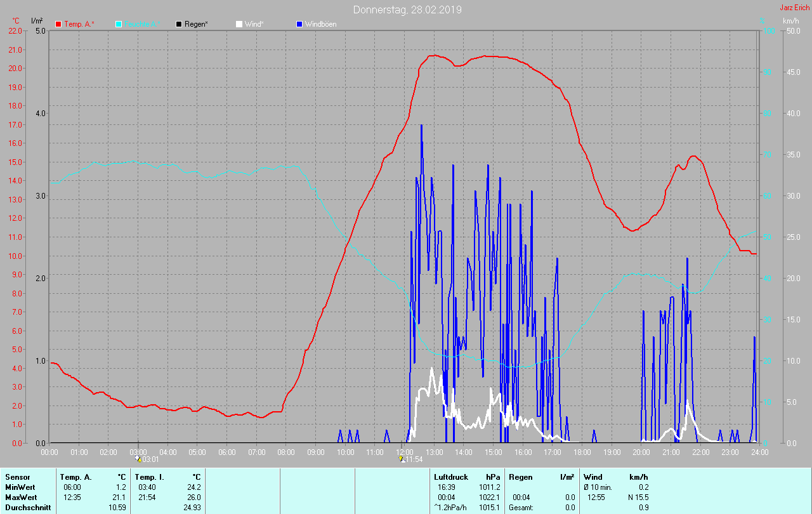Click the 'Regen' column header in table
This screenshot has width=812, height=514.
pyautogui.click(x=521, y=477)
